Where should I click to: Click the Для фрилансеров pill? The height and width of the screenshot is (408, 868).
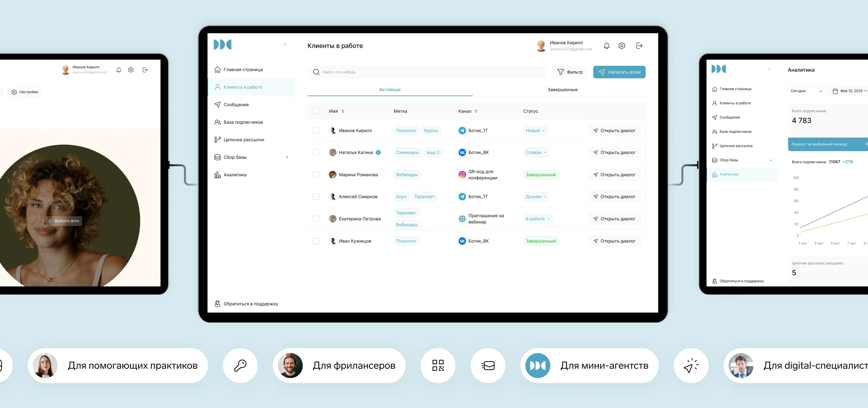(339, 365)
